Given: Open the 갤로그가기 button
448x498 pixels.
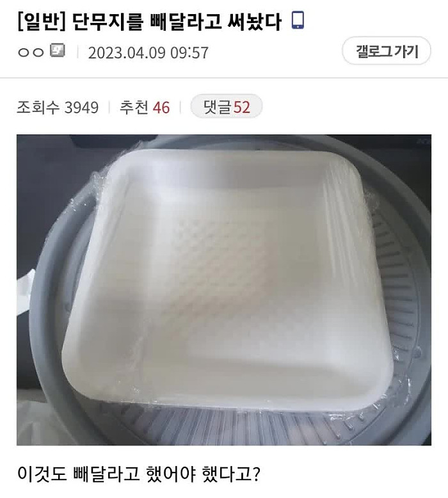Looking at the screenshot, I should (386, 51).
